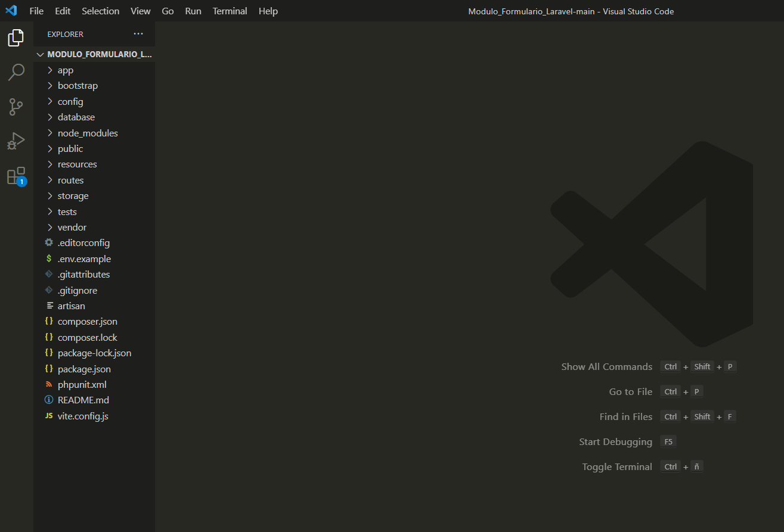The width and height of the screenshot is (784, 532).
Task: Click the braces icon beside package-lock.json
Action: (x=49, y=353)
